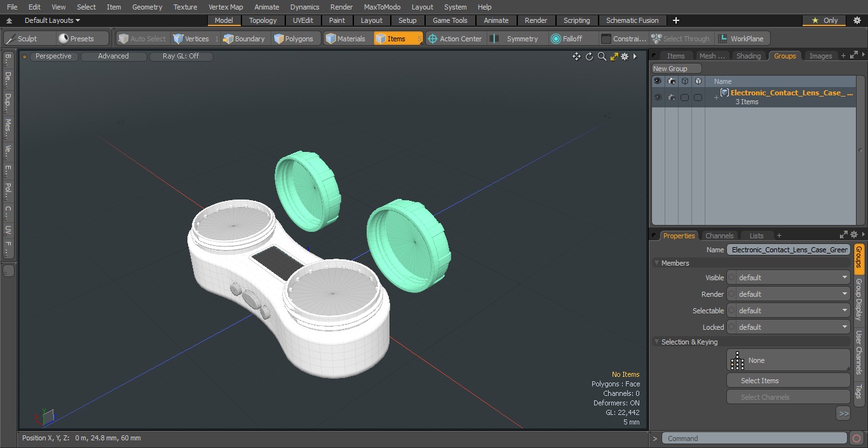The image size is (868, 448).
Task: Click the viewport axis gizmo
Action: (x=44, y=417)
